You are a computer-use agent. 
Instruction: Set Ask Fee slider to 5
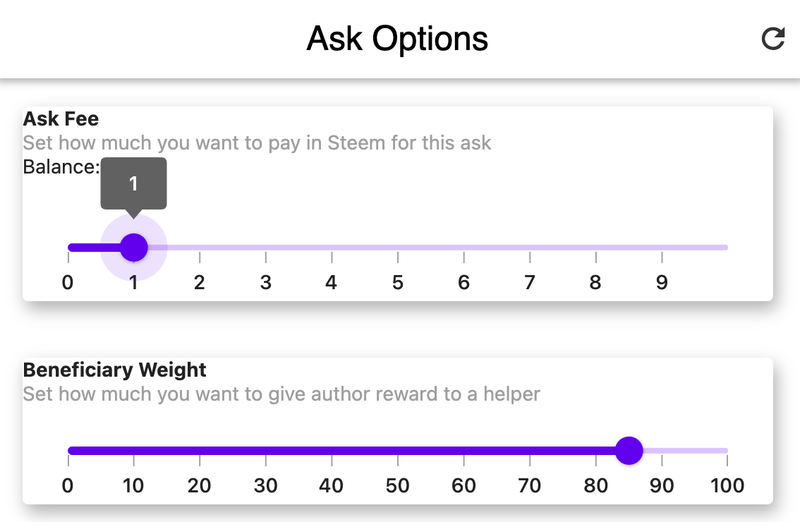click(x=397, y=247)
